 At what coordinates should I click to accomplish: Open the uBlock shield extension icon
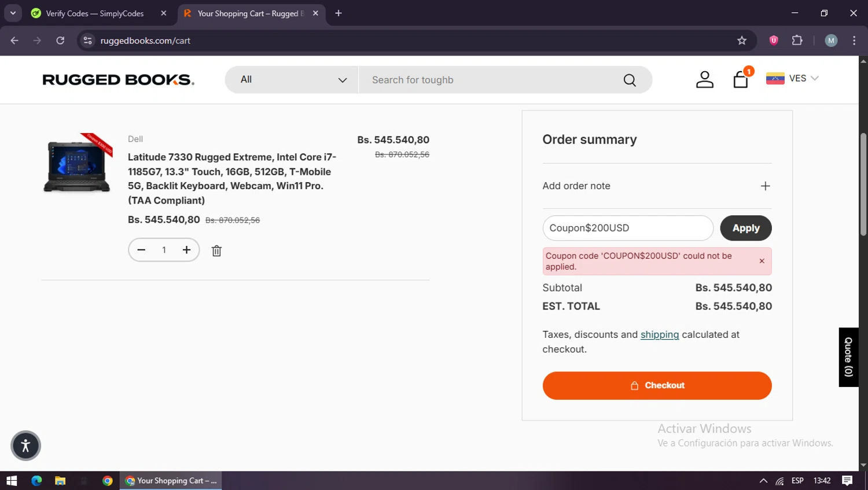click(774, 40)
